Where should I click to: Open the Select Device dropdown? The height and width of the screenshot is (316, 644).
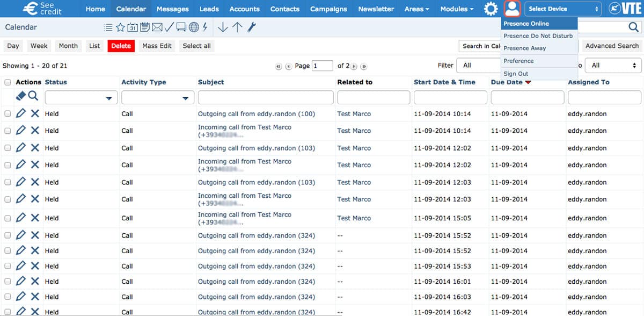(x=563, y=9)
